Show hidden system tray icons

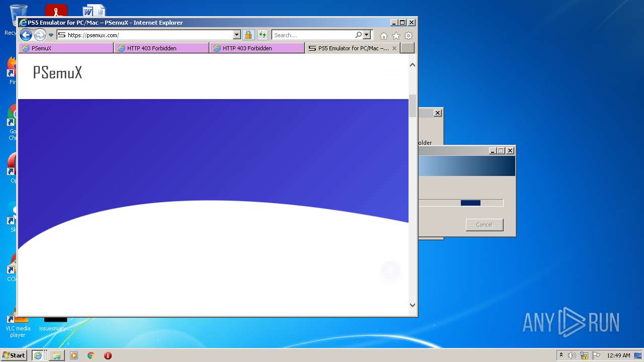tap(561, 355)
